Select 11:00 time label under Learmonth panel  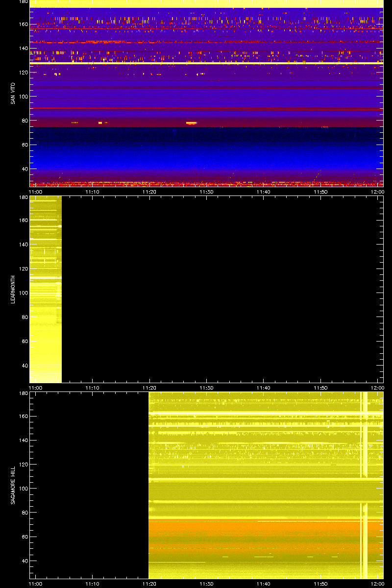[x=36, y=388]
